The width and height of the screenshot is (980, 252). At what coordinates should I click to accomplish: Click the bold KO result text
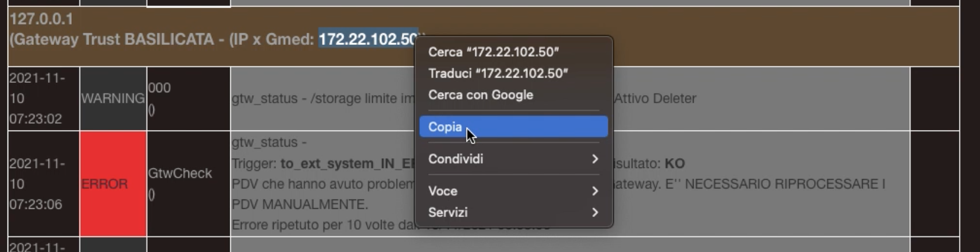[x=674, y=164]
